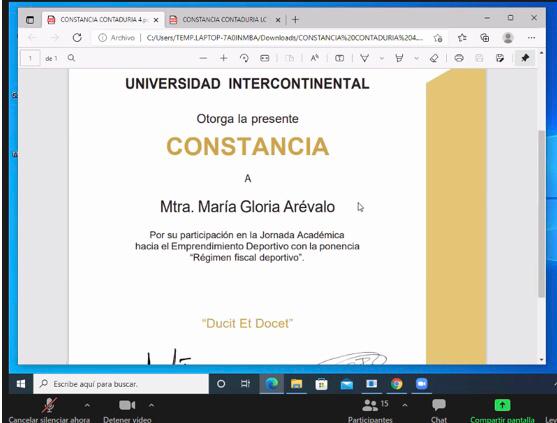This screenshot has height=423, width=557.
Task: Start Read aloud in PDF toolbar
Action: [315, 58]
